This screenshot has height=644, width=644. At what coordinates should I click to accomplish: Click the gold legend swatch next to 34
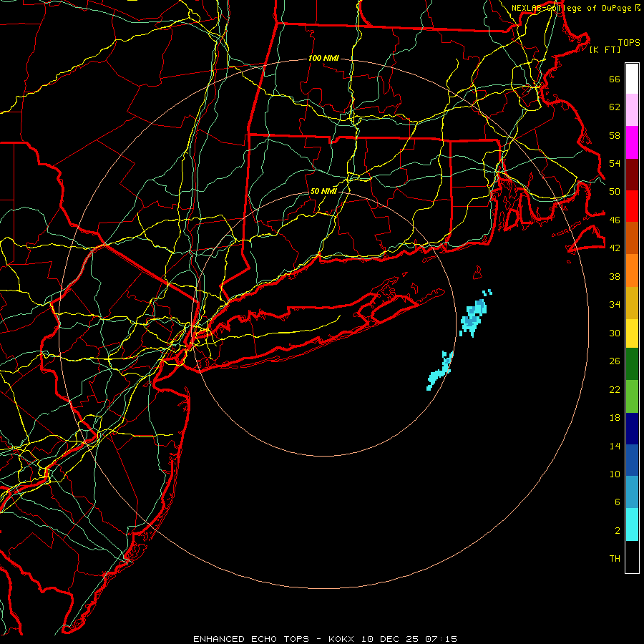click(x=632, y=303)
